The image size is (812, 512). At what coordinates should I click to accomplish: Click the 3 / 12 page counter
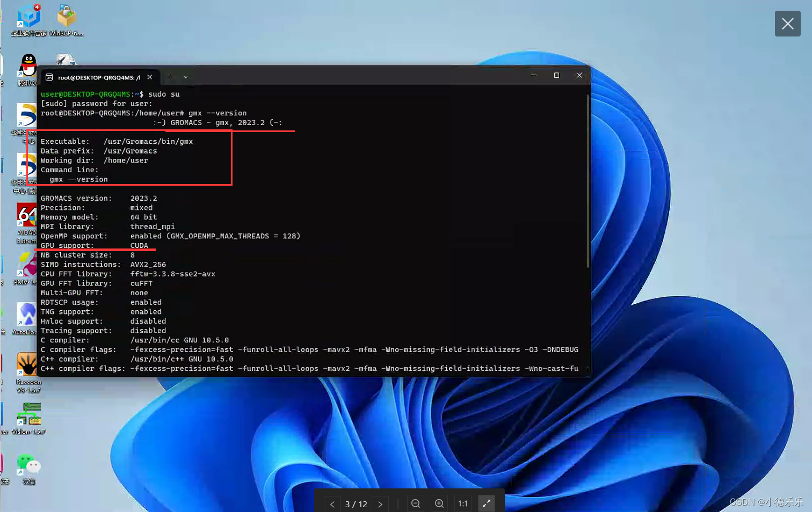[x=356, y=504]
